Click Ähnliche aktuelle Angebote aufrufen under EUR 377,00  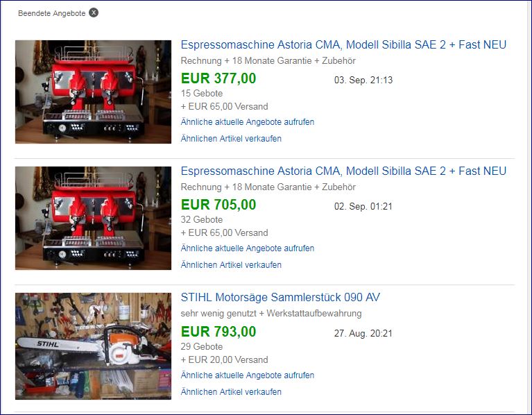click(248, 122)
